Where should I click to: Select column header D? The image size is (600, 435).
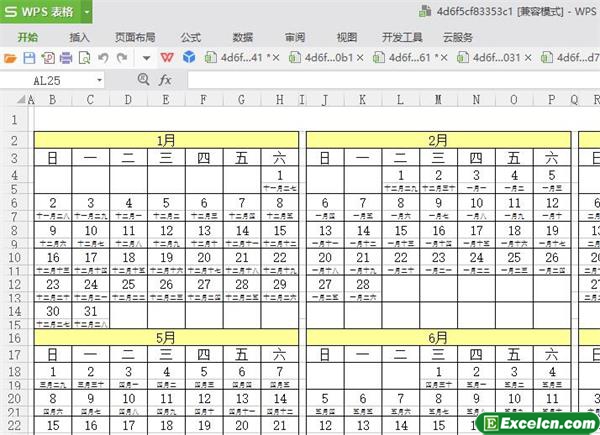click(128, 100)
